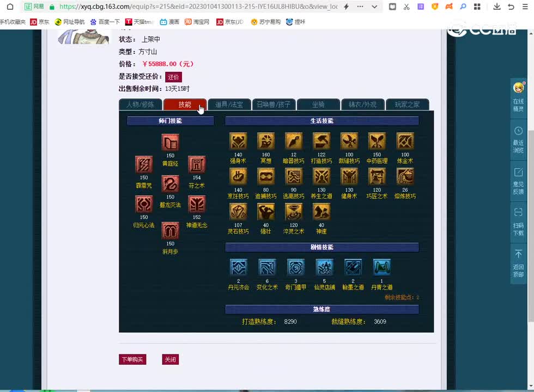This screenshot has height=392, width=534.
Task: Open the browser downloads icon
Action: (497, 7)
